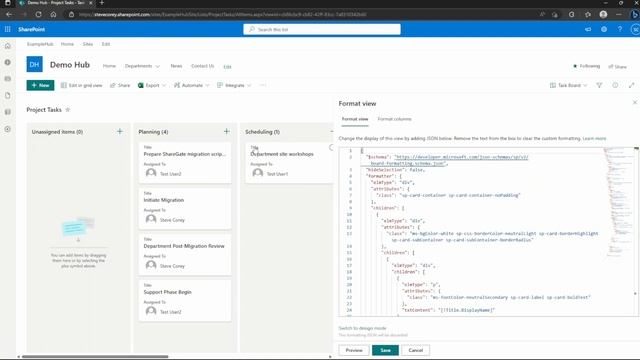640x360 pixels.
Task: Switch to the Format columns tab
Action: 394,119
